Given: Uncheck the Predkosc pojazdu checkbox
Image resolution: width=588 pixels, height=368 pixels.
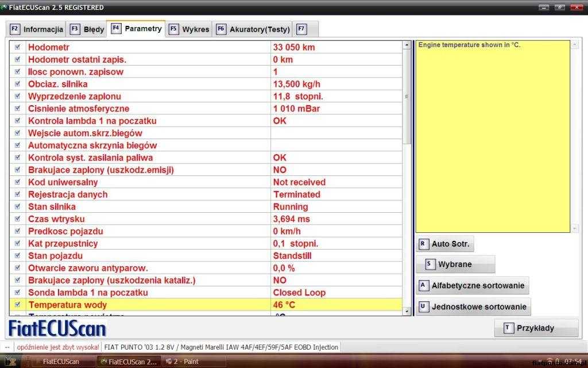Looking at the screenshot, I should [x=17, y=231].
